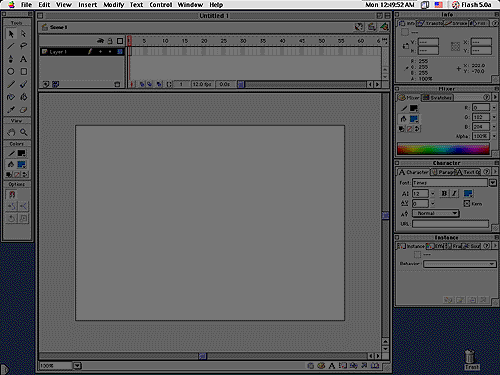Viewport: 500px width, 375px height.
Task: Open the Font dropdown arrow
Action: (493, 182)
